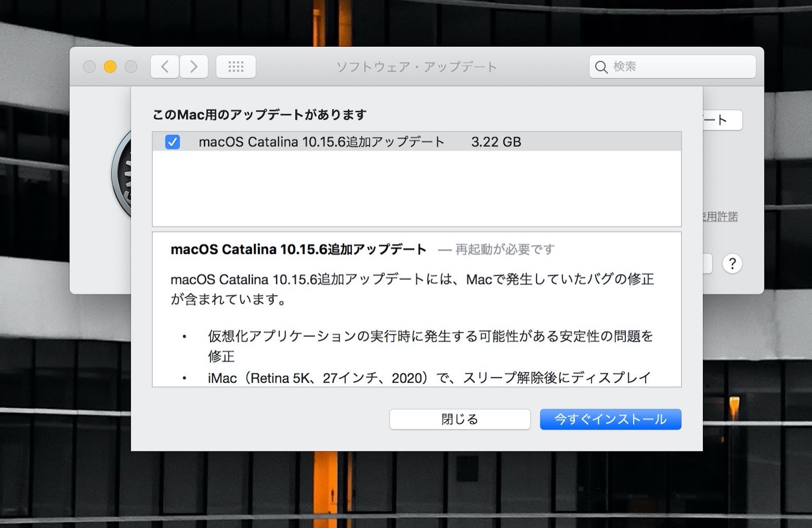This screenshot has height=528, width=812.
Task: Click the bold macOS Catalina 10.15.6追加アップデート title
Action: pyautogui.click(x=298, y=249)
